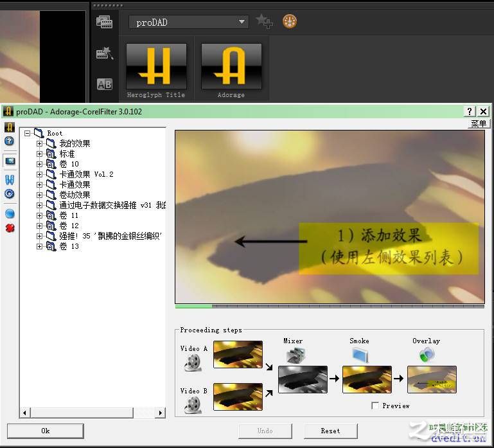
Task: Click the dialog help question mark button
Action: 470,111
